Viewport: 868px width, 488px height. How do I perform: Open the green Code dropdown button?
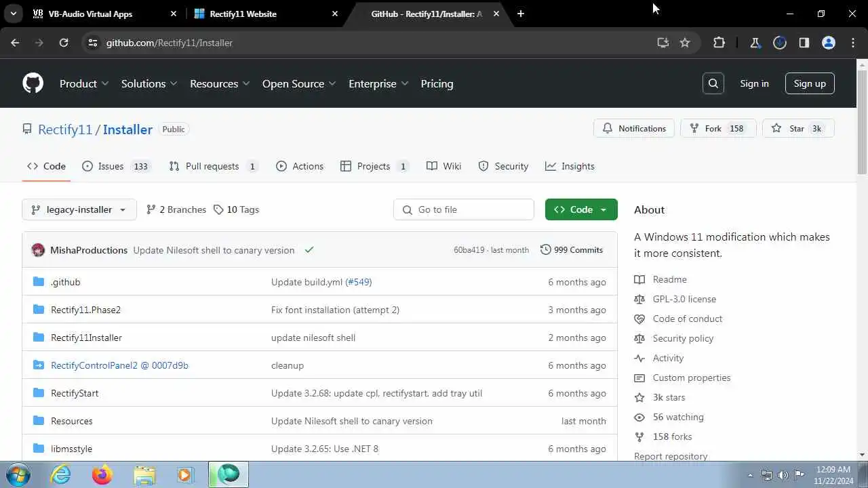(x=581, y=209)
